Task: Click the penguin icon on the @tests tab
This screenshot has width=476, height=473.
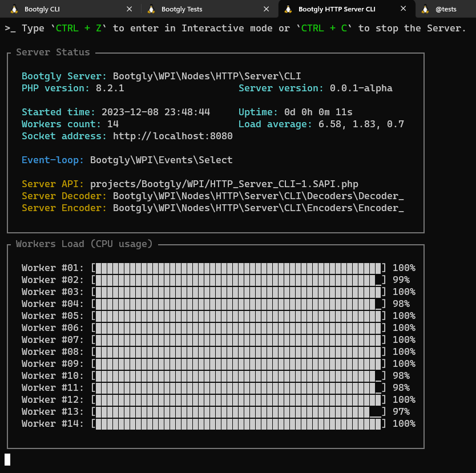Action: pos(425,9)
